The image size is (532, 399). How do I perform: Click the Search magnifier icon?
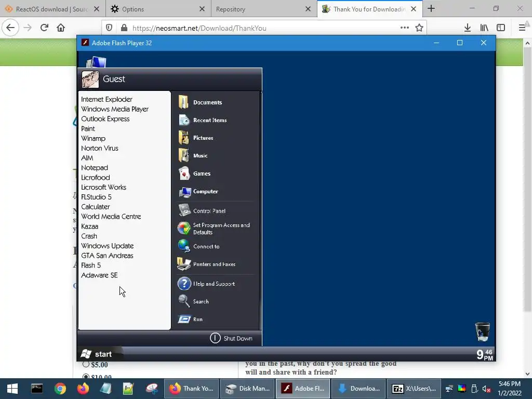[184, 301]
